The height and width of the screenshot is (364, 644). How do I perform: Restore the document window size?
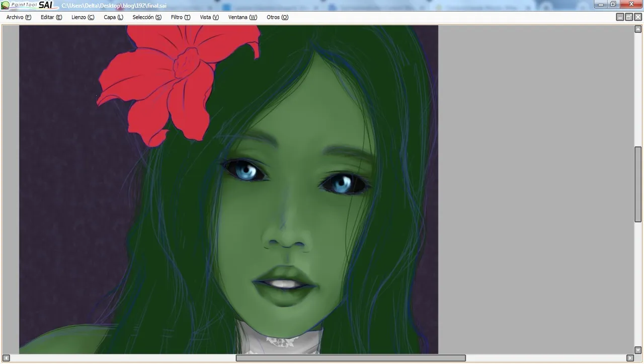[629, 17]
